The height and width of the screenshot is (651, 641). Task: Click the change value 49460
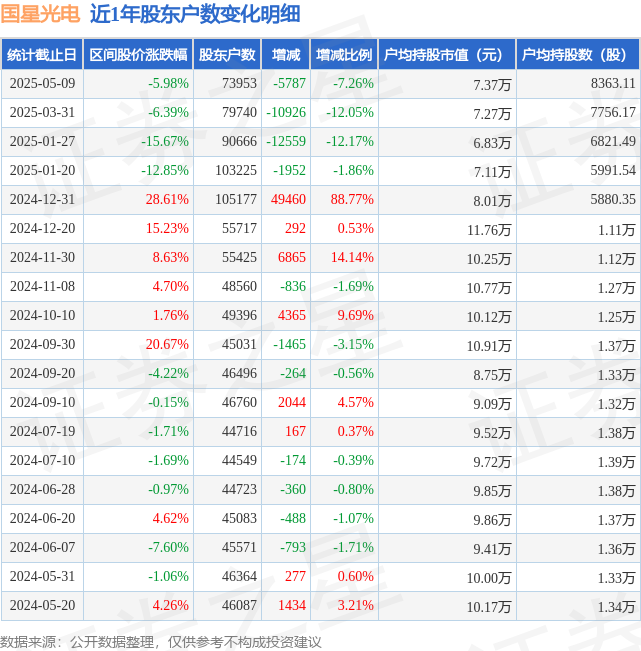[288, 200]
